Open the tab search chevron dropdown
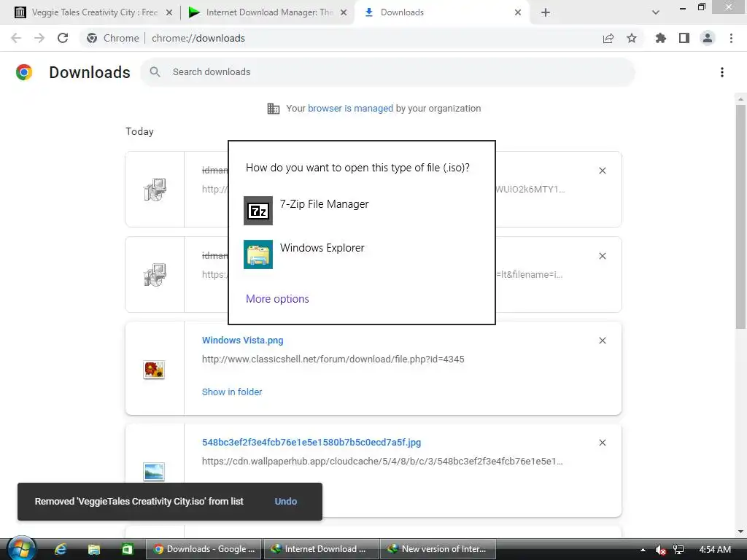Viewport: 747px width, 560px height. [x=656, y=12]
